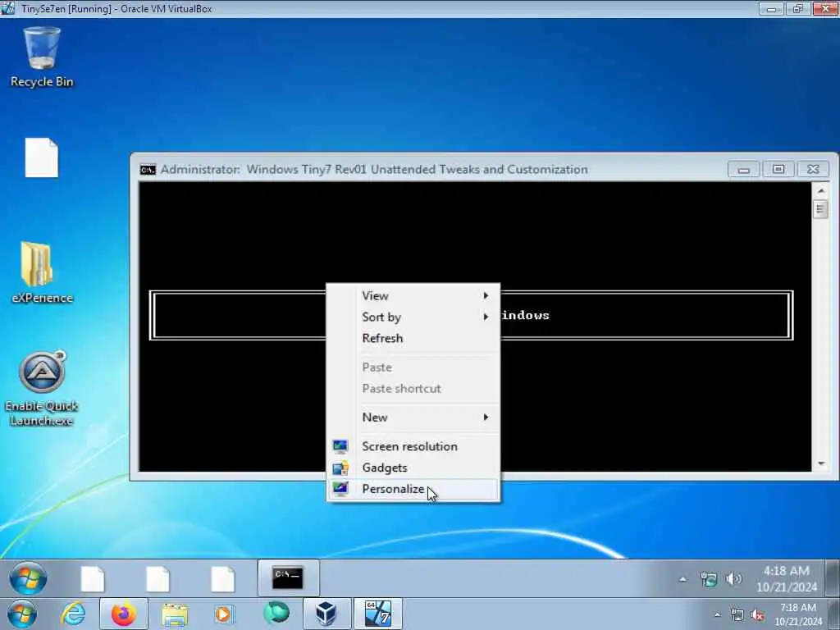Show hidden icons in guest system tray
Screen dimensions: 840x630
click(x=682, y=579)
